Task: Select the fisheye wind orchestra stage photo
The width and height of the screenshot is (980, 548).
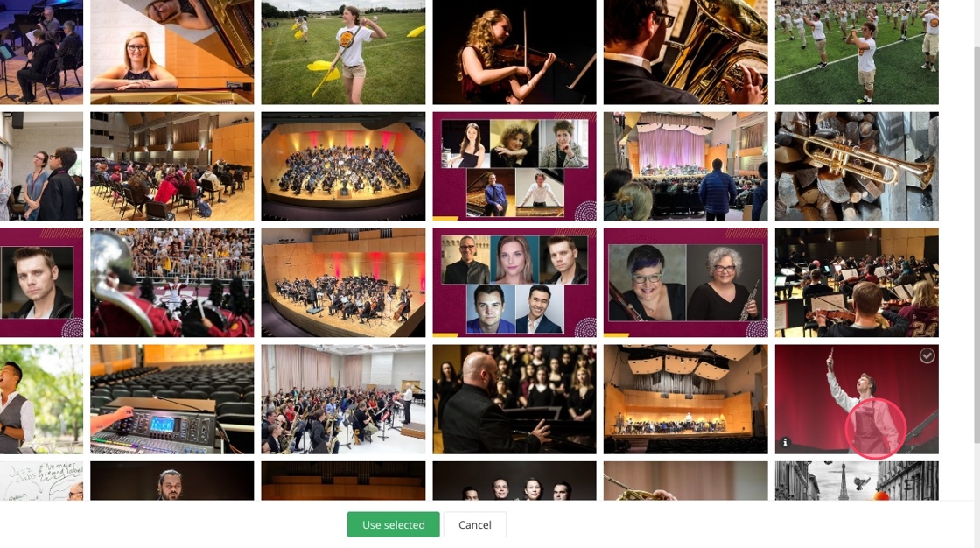Action: [343, 166]
